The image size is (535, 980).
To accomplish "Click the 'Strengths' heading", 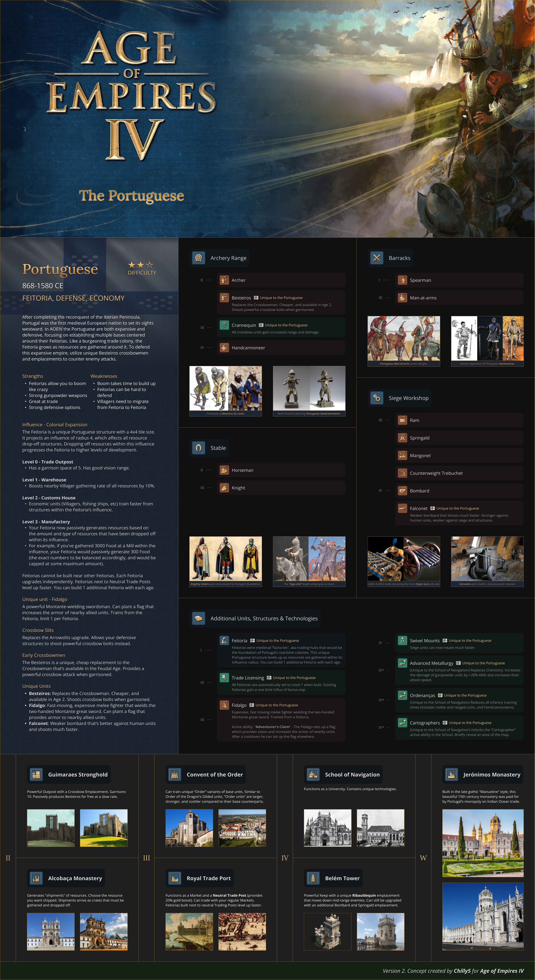I will [x=33, y=376].
